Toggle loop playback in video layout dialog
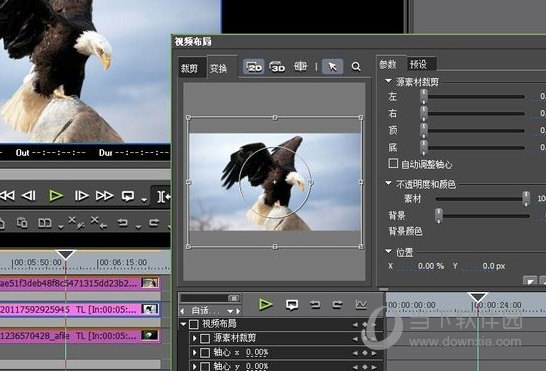The height and width of the screenshot is (371, 546). click(292, 305)
